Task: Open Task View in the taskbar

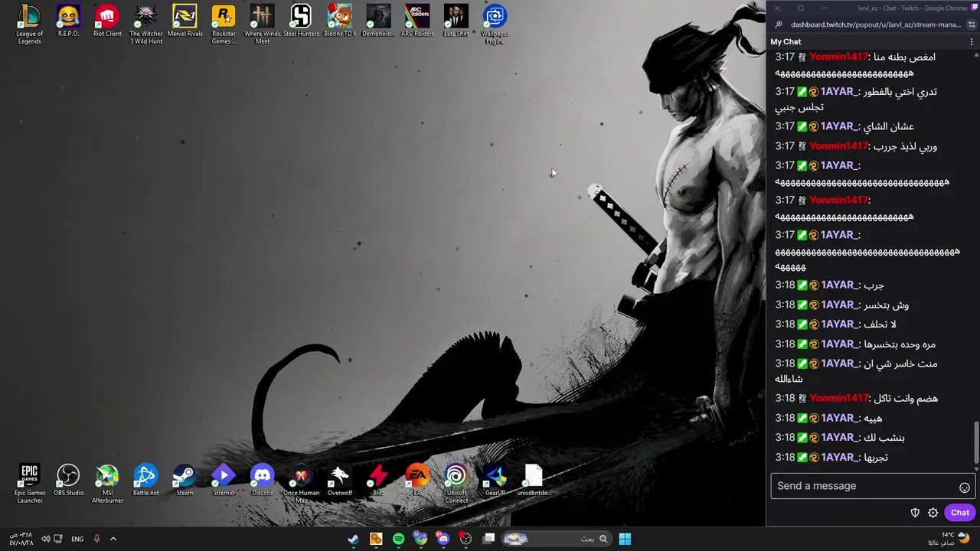Action: click(488, 539)
